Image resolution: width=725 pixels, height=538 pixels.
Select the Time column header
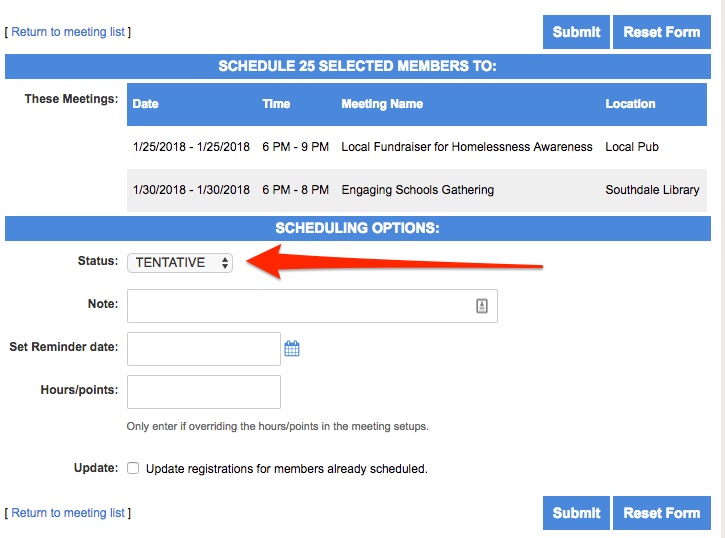tap(276, 104)
